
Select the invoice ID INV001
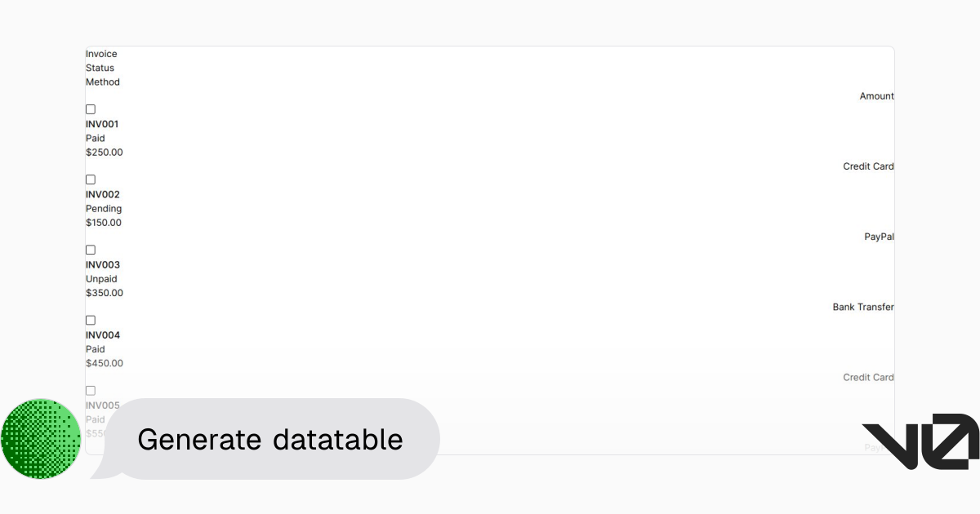(102, 124)
